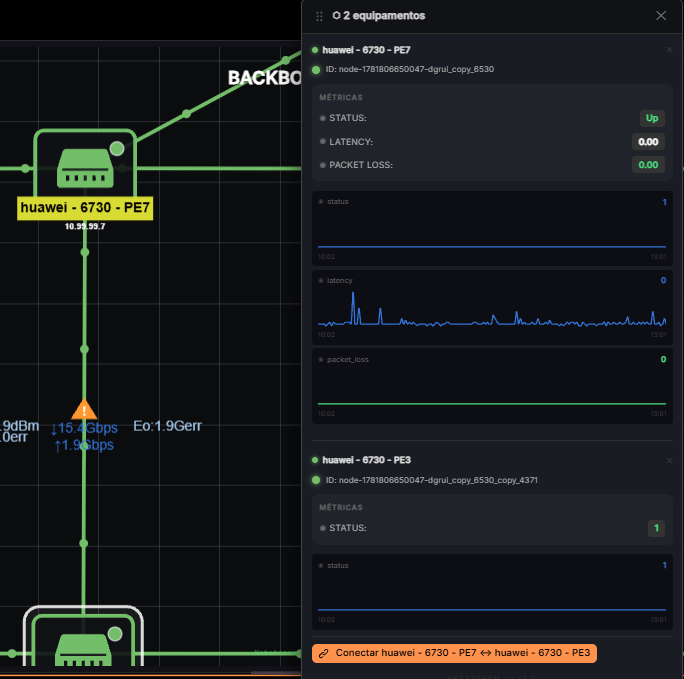Click the PE3 STATUS value 1

pyautogui.click(x=656, y=528)
